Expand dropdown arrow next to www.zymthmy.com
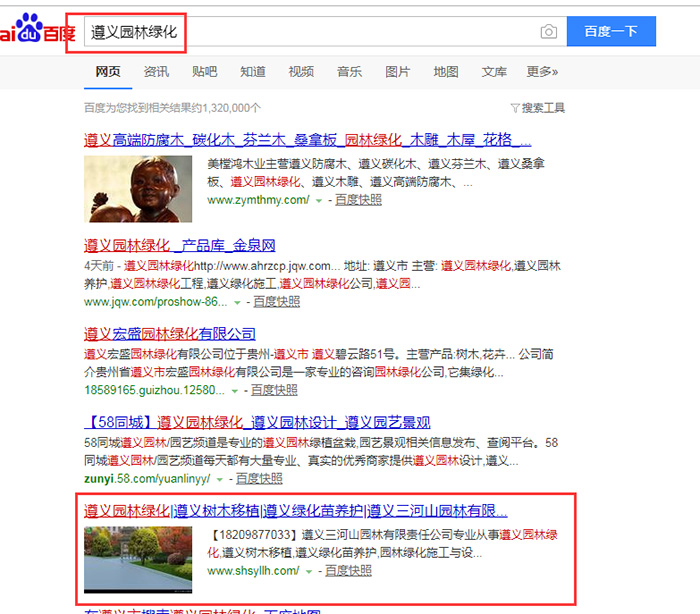Screen dimensions: 700x614 pyautogui.click(x=319, y=201)
